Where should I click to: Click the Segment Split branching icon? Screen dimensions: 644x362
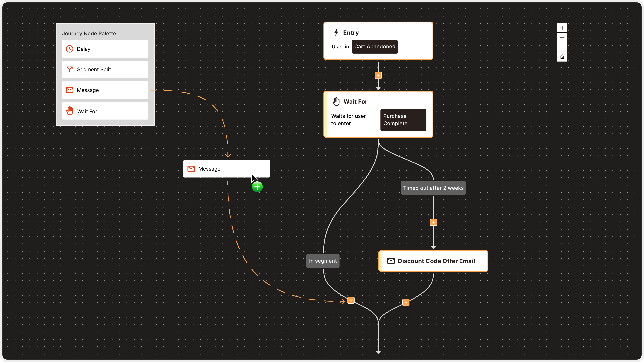point(70,69)
